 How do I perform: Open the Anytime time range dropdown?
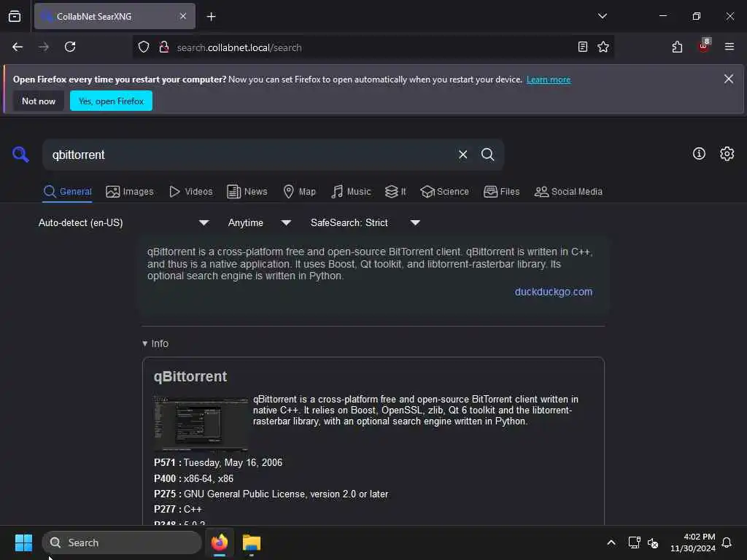click(x=259, y=223)
